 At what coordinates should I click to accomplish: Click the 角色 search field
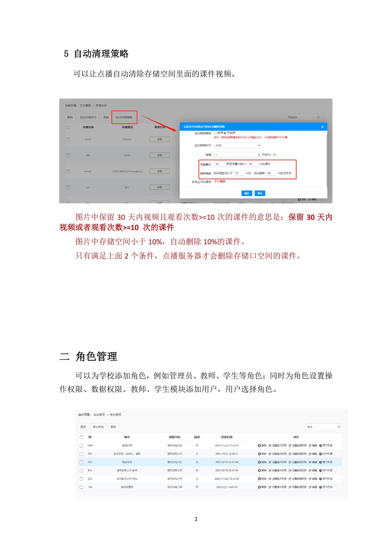tap(324, 427)
